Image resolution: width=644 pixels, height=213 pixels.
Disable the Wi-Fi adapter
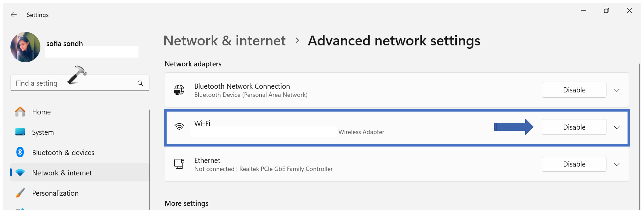[x=574, y=127]
